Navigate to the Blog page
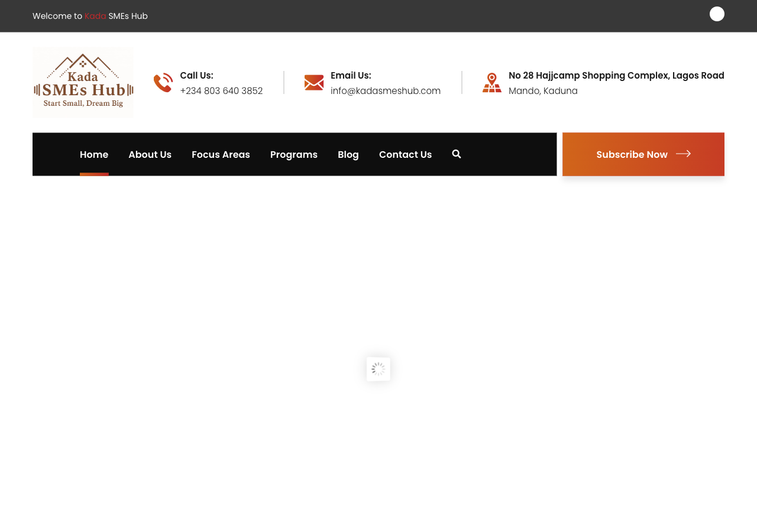The height and width of the screenshot is (532, 757). pos(348,154)
